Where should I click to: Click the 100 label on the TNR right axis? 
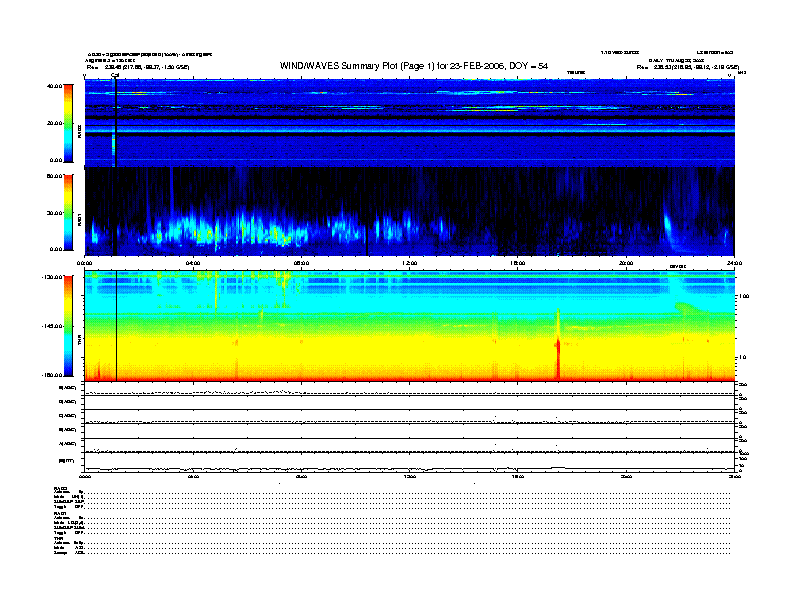tap(744, 296)
